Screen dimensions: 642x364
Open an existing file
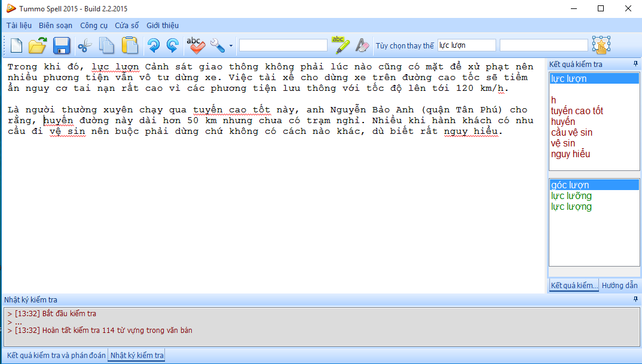[x=36, y=45]
